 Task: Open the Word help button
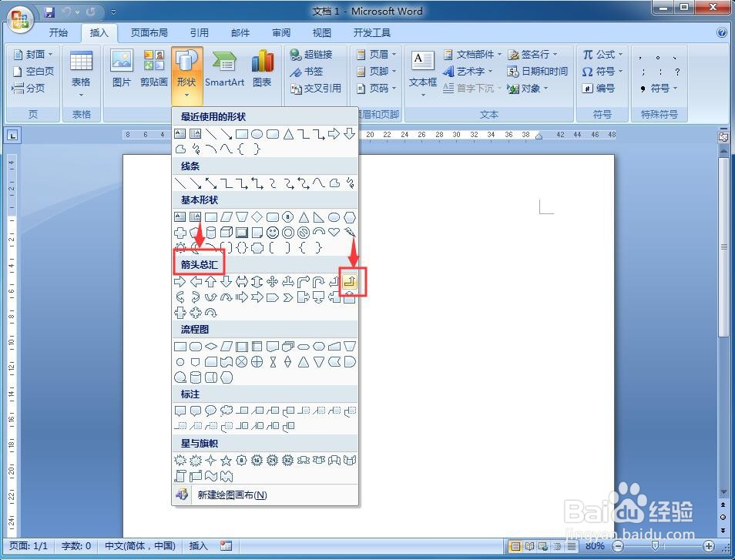tap(722, 32)
